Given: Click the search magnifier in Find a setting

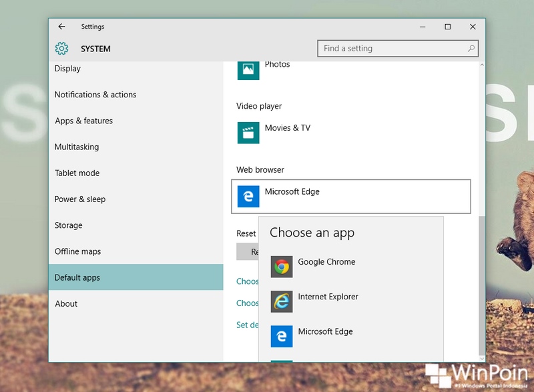Looking at the screenshot, I should pyautogui.click(x=471, y=48).
